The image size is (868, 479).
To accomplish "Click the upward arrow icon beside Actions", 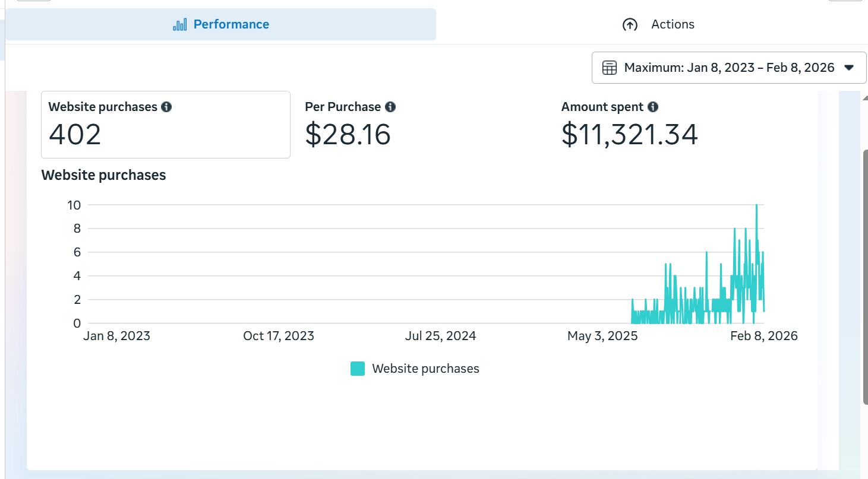I will [630, 24].
